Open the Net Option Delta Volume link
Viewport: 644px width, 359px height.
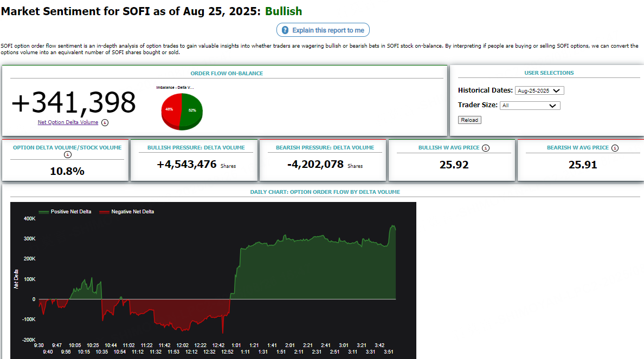pyautogui.click(x=68, y=122)
